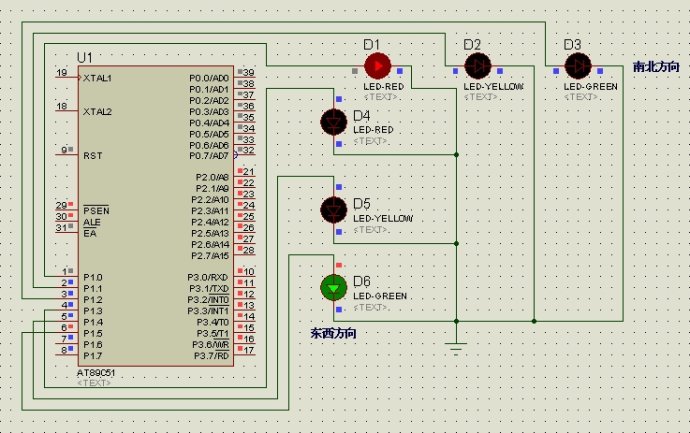Click the P1.5 pin label
Image resolution: width=690 pixels, height=433 pixels.
[x=93, y=334]
